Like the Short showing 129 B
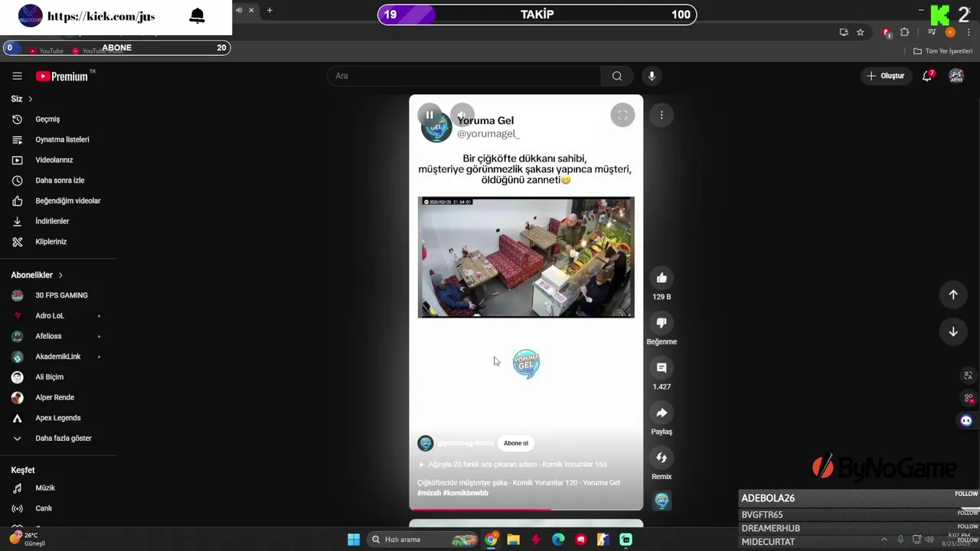Image resolution: width=980 pixels, height=551 pixels. 661,278
